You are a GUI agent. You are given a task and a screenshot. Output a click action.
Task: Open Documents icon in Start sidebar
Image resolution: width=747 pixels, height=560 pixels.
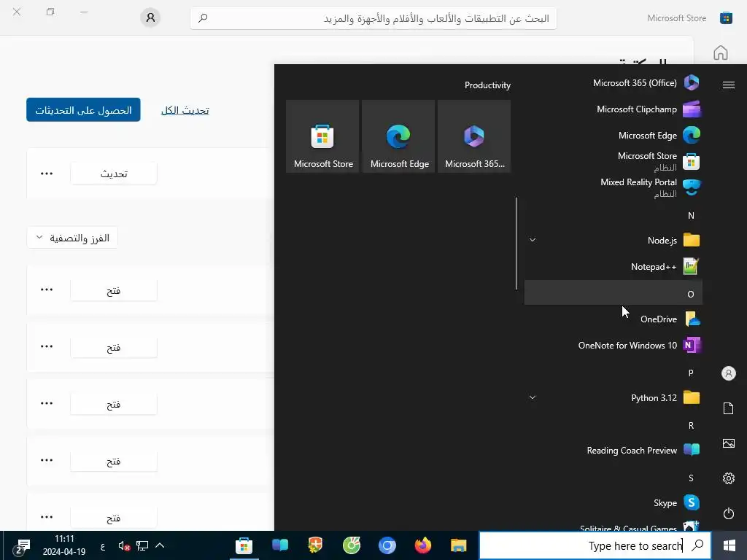pyautogui.click(x=729, y=408)
